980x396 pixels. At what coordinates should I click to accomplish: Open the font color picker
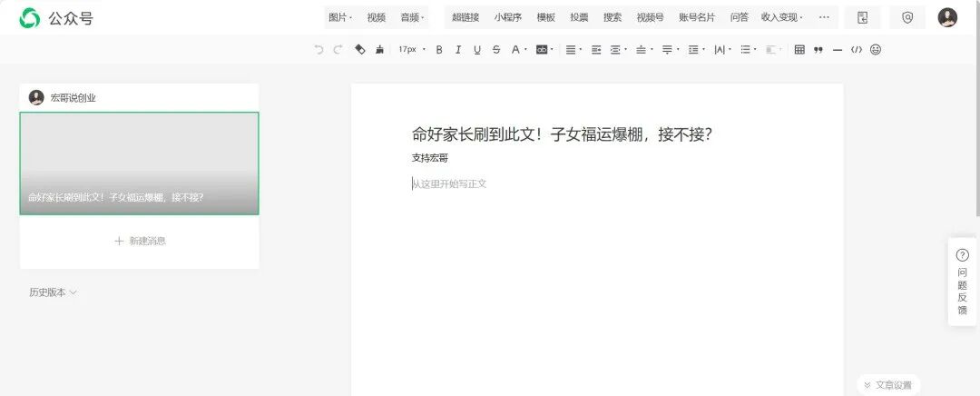coord(517,50)
